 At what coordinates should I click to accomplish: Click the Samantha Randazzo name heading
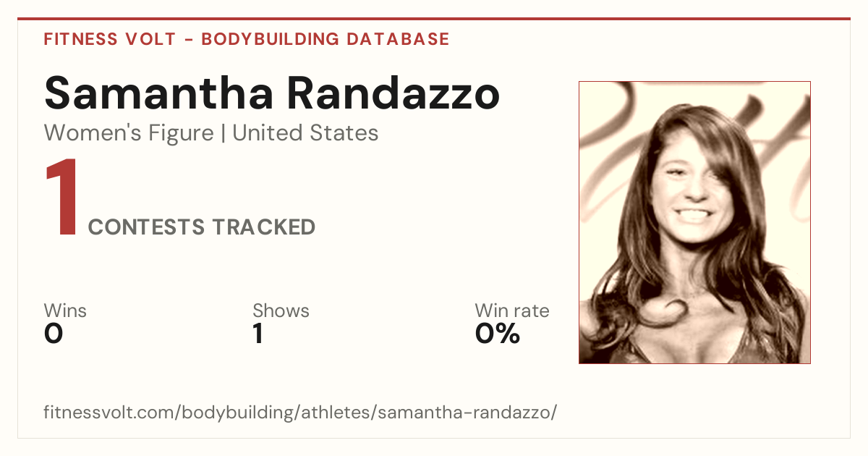[272, 93]
